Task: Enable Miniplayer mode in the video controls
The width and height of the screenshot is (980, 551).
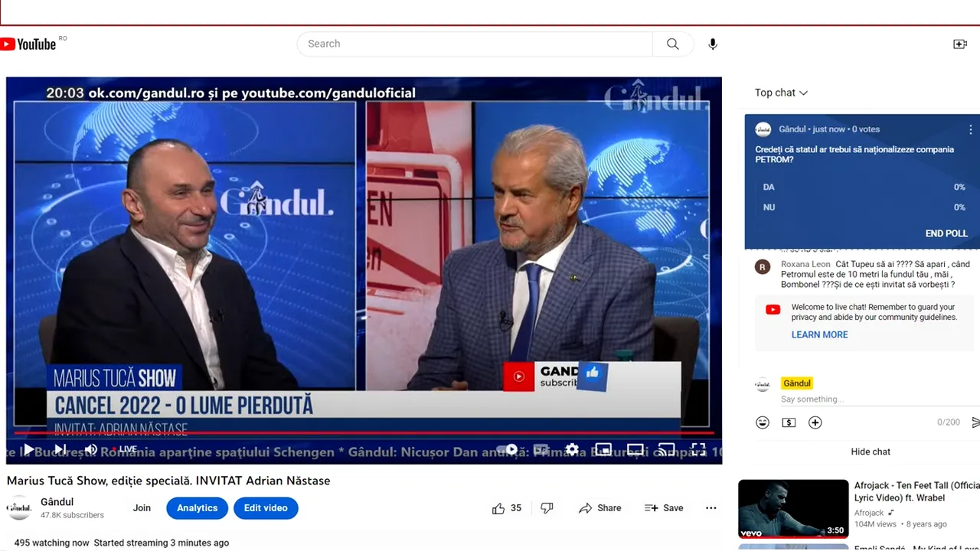Action: (603, 449)
